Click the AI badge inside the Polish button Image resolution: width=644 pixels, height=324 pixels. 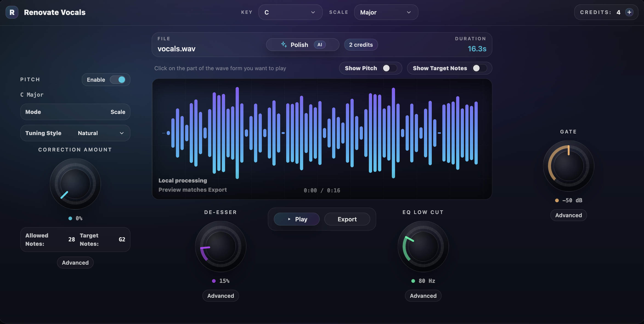(320, 45)
